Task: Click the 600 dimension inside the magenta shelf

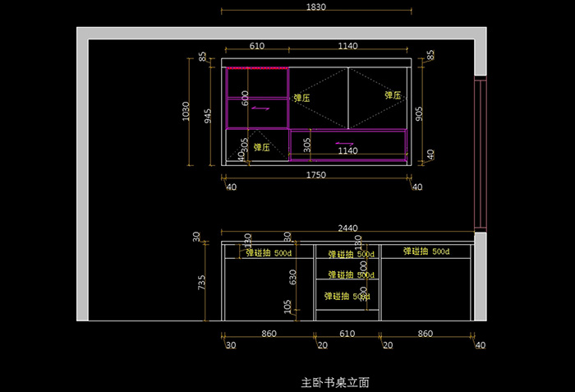Action: point(245,97)
